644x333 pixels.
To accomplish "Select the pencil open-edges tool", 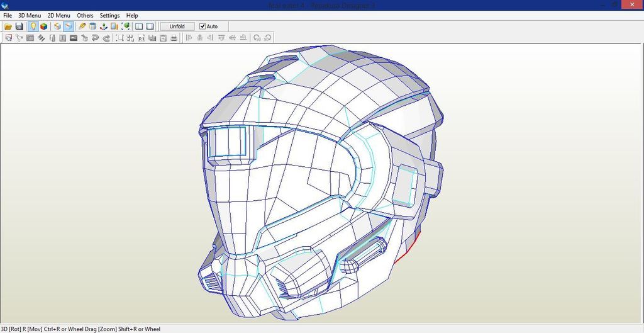I will pos(82,26).
